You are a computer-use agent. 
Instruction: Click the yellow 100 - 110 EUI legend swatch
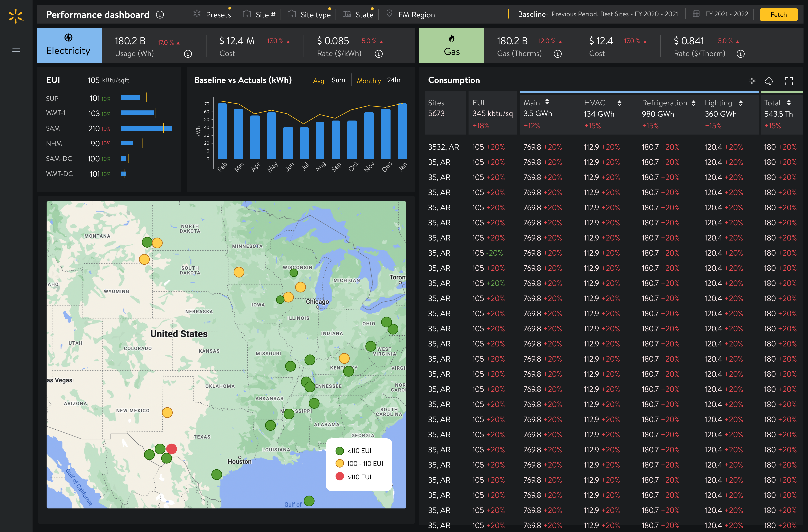(339, 463)
